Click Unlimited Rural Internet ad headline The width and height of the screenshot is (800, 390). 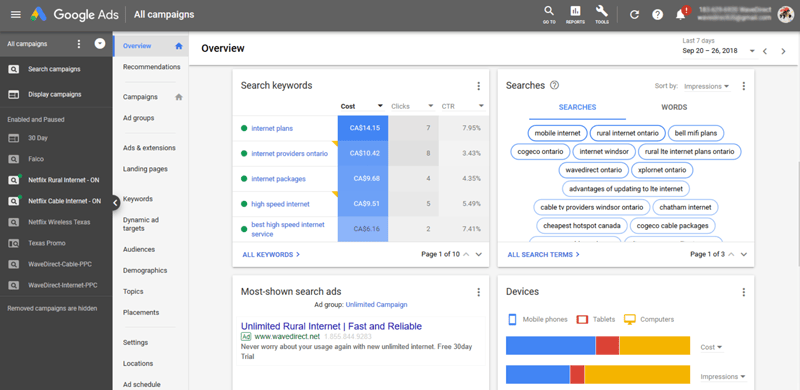coord(331,326)
